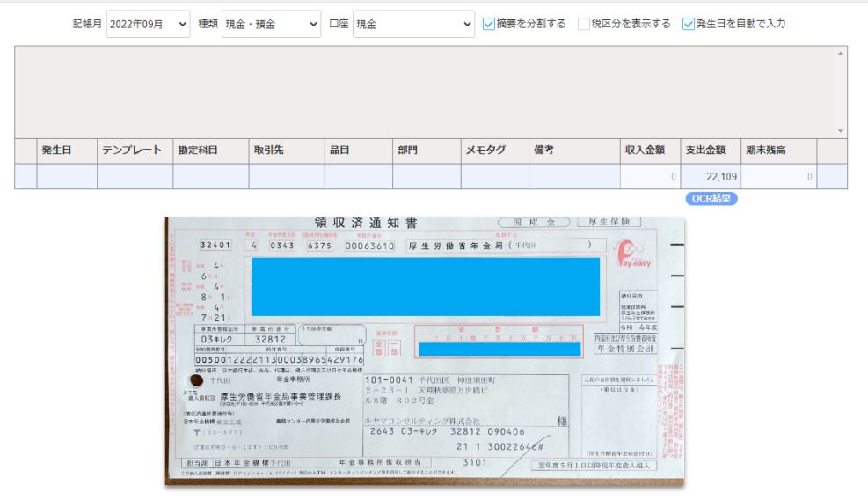Click the 取引先 column header

pyautogui.click(x=287, y=151)
